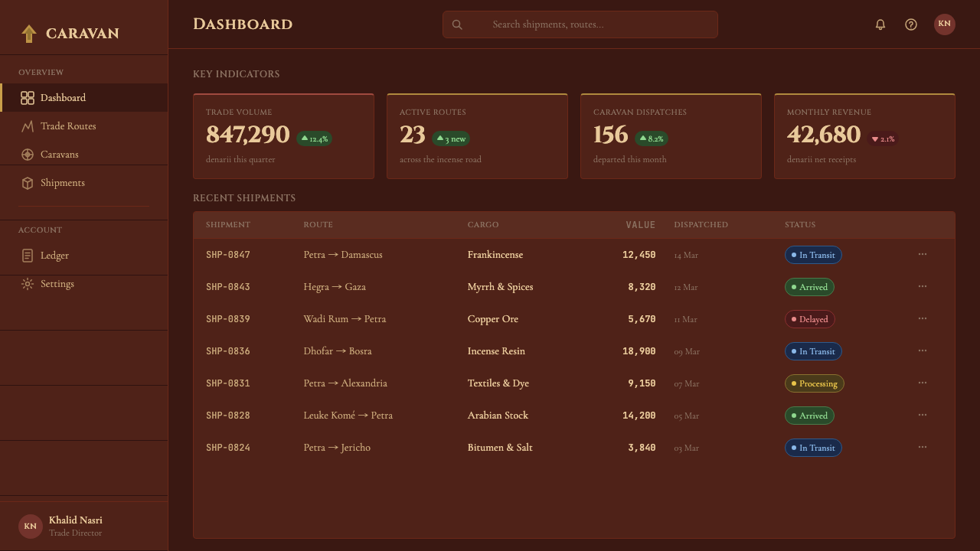Click the Settings gear icon
Image resolution: width=980 pixels, height=551 pixels.
coord(28,284)
